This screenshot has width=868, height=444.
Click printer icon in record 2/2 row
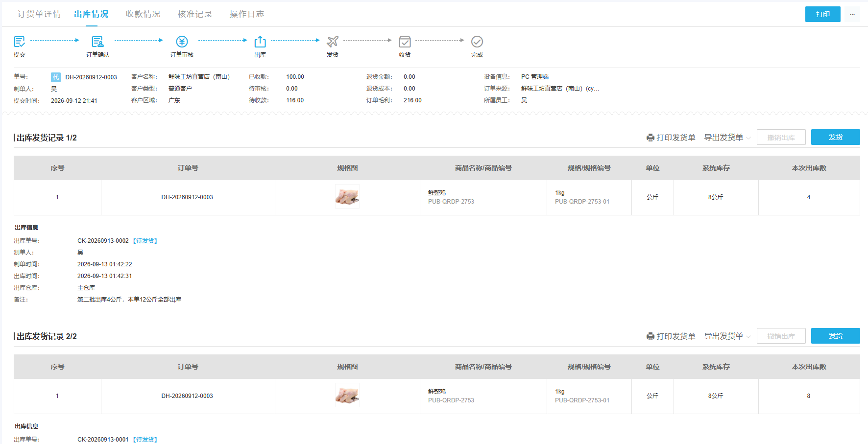(651, 337)
